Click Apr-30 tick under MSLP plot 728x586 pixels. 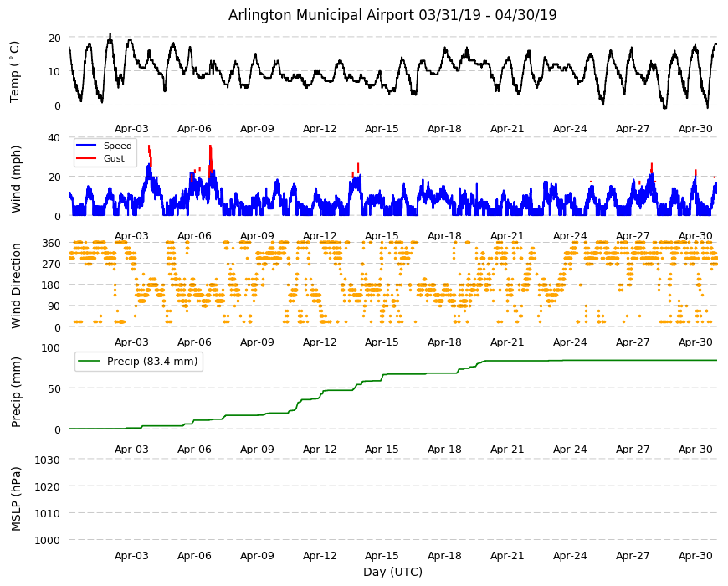click(x=695, y=555)
